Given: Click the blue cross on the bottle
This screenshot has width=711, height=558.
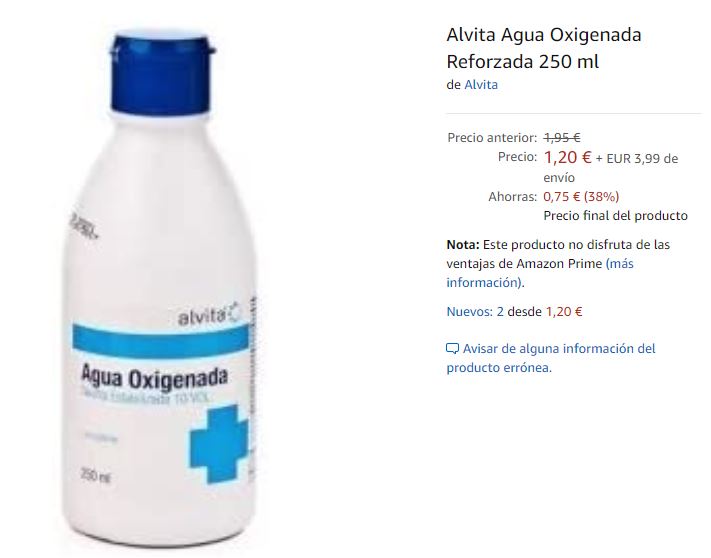Looking at the screenshot, I should [x=219, y=445].
